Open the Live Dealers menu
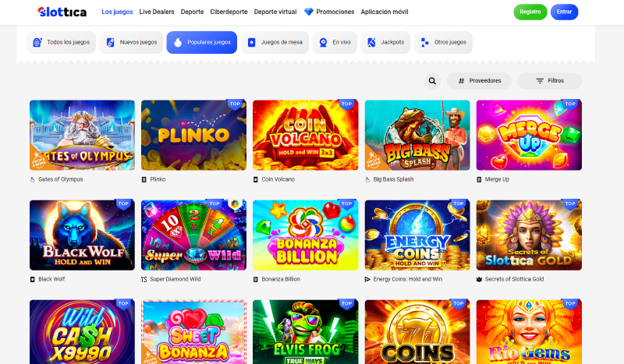The image size is (624, 364). point(157,12)
